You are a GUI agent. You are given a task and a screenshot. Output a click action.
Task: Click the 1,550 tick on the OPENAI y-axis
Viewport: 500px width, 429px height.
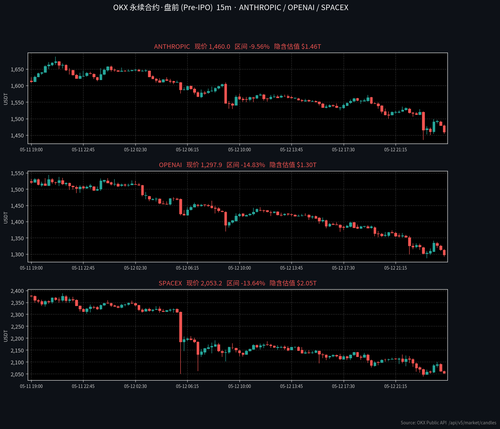coord(17,173)
